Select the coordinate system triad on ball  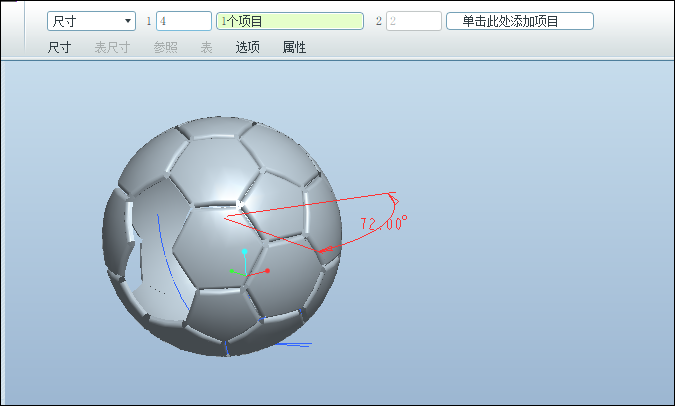click(249, 263)
